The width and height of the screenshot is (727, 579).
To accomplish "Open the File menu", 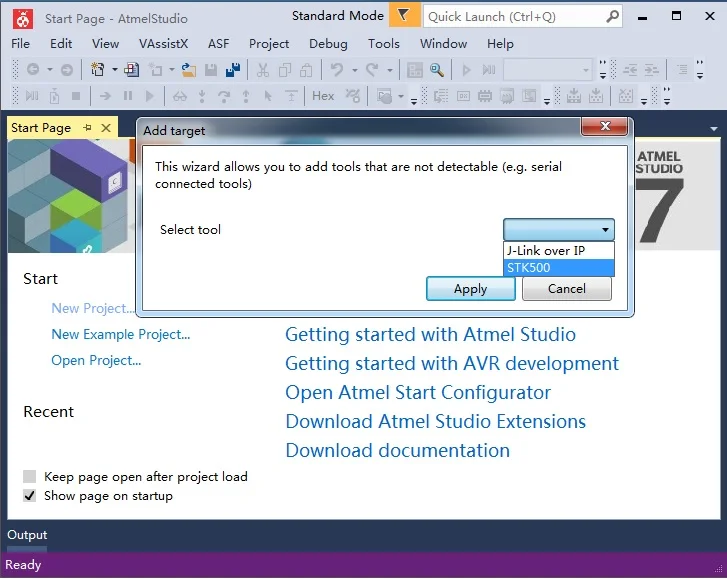I will coord(20,44).
